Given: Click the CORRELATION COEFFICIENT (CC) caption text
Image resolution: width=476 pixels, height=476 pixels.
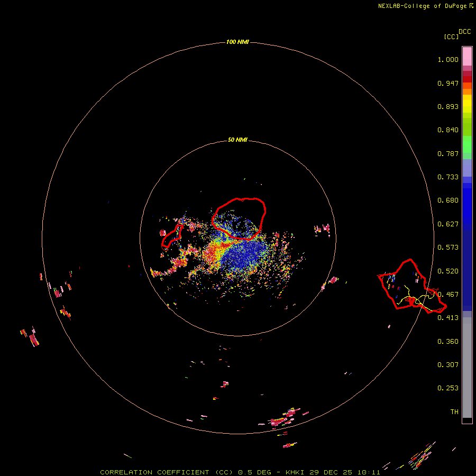Looking at the screenshot, I should tap(167, 472).
